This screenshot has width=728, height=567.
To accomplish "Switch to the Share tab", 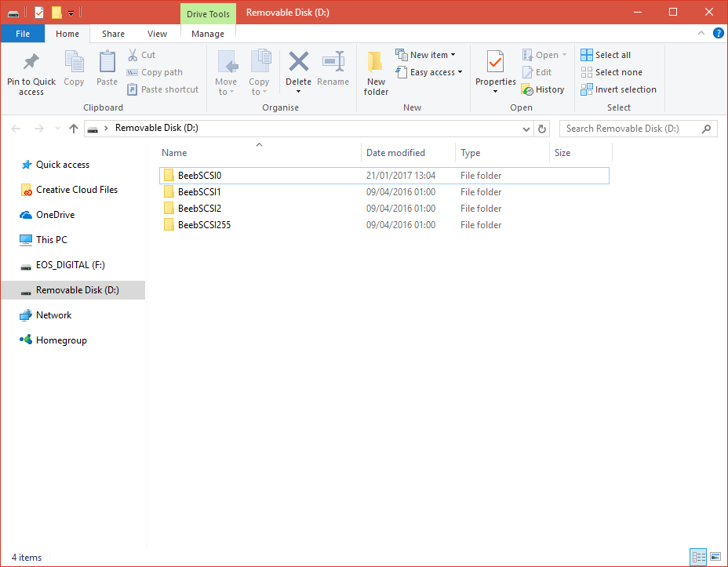I will pos(113,34).
